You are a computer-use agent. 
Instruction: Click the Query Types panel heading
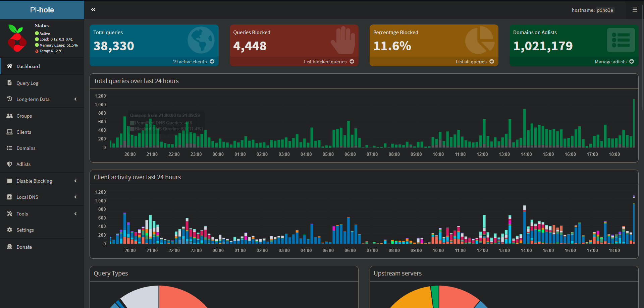111,273
